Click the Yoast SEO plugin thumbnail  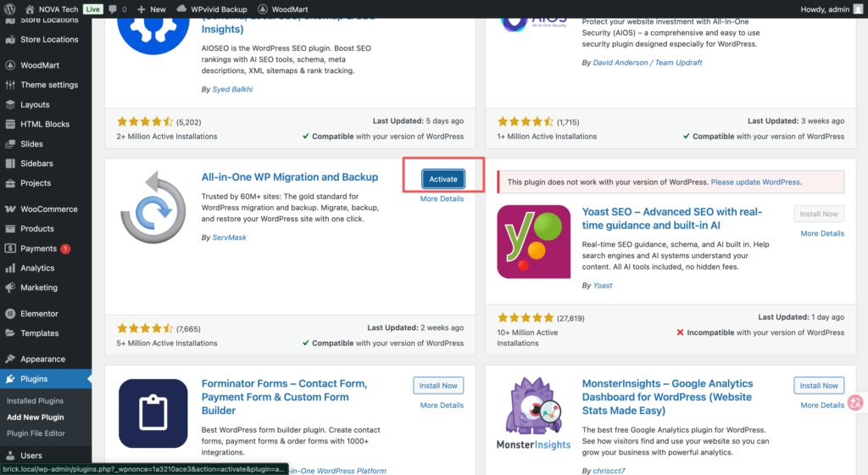point(534,242)
